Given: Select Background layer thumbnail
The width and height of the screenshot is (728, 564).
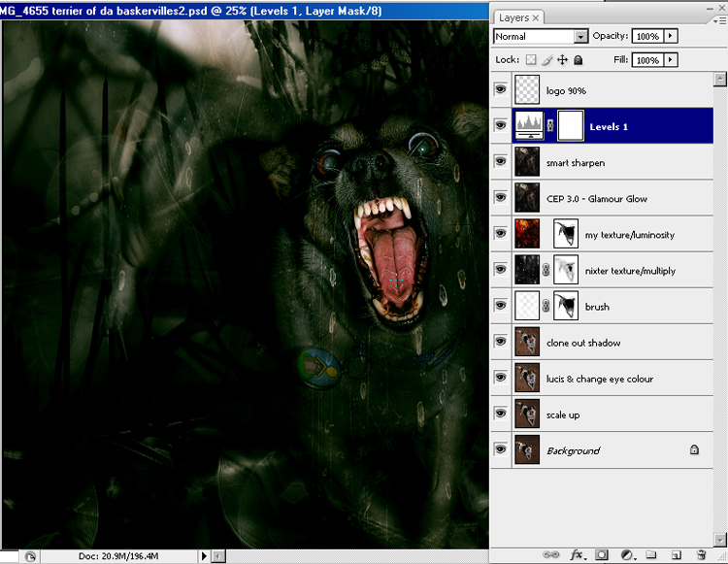Looking at the screenshot, I should [527, 449].
